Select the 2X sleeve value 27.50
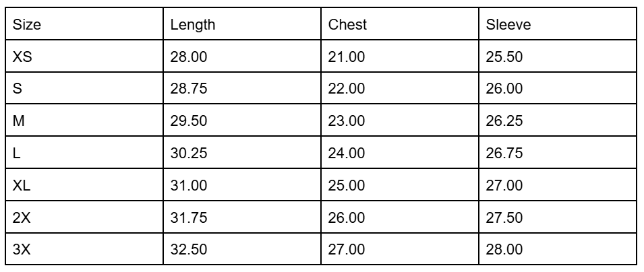644x272 pixels. [x=558, y=217]
